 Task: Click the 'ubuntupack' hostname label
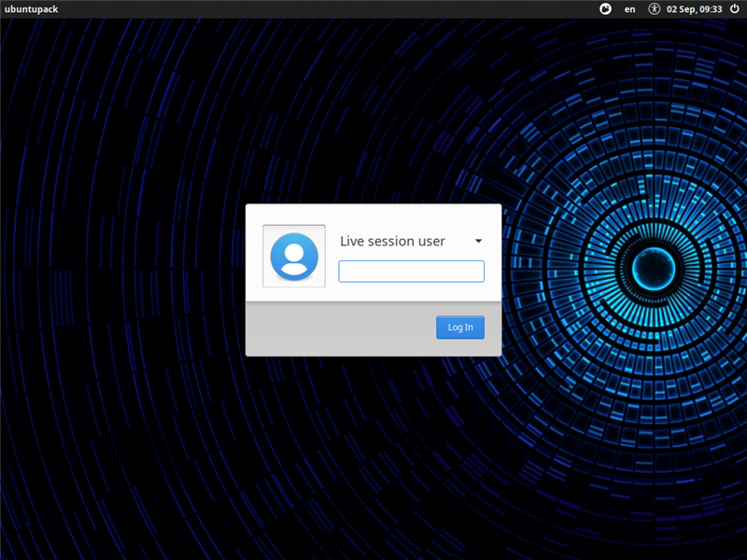coord(32,9)
